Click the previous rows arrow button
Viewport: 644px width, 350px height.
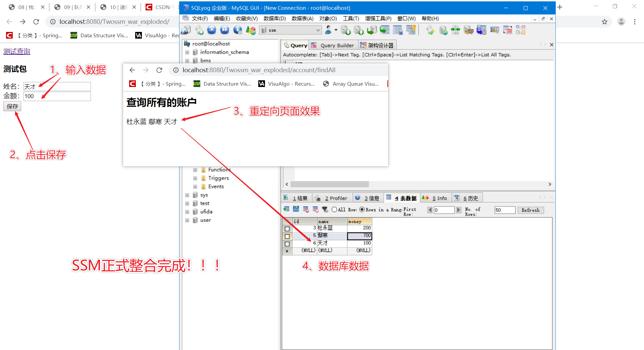tap(430, 210)
